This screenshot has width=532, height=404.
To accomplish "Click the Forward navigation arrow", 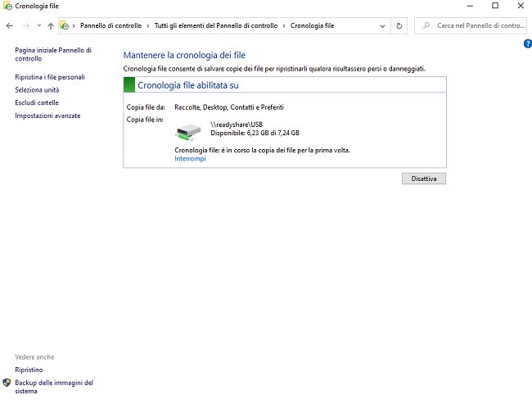I will pyautogui.click(x=26, y=26).
